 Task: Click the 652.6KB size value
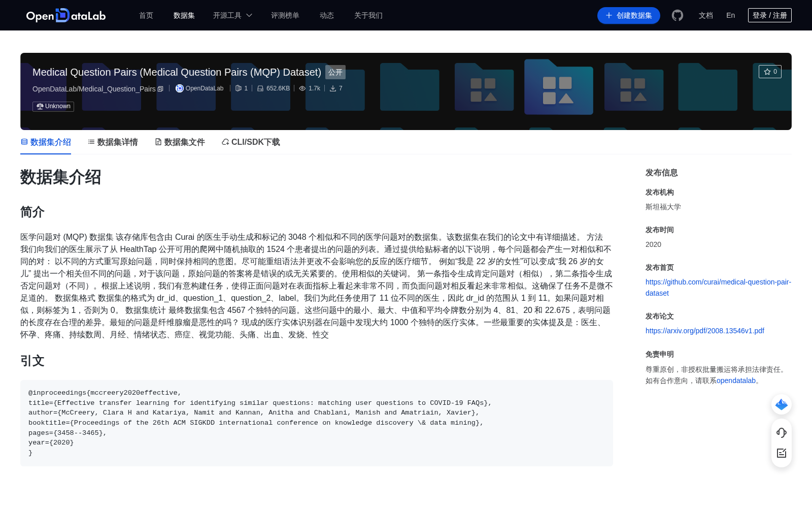pos(278,88)
